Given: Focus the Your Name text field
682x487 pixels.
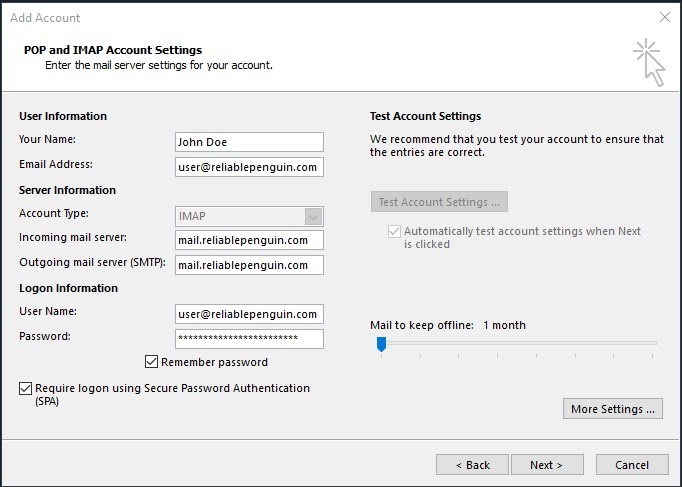Looking at the screenshot, I should [249, 142].
